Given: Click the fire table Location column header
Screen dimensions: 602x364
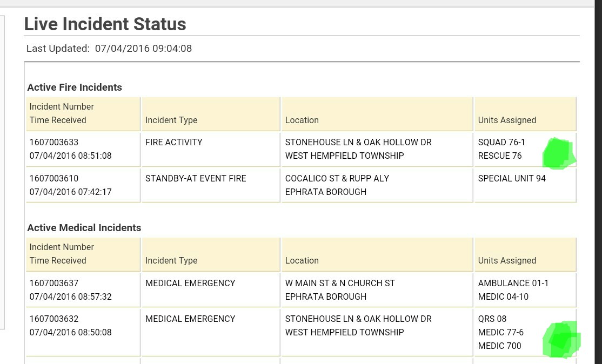Looking at the screenshot, I should pyautogui.click(x=302, y=120).
